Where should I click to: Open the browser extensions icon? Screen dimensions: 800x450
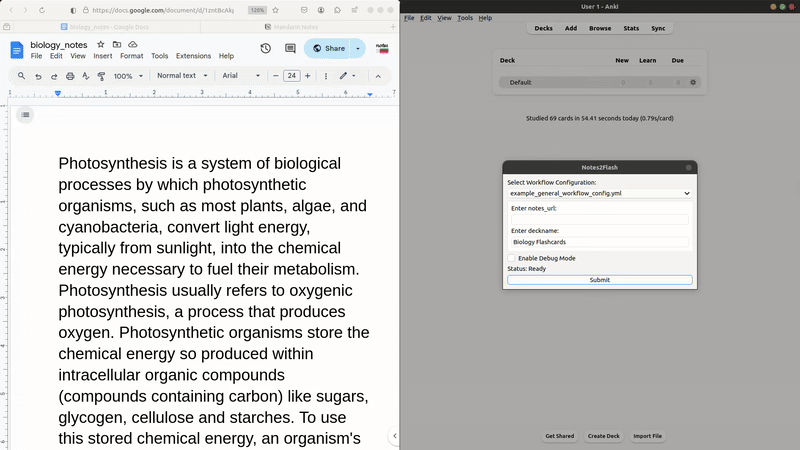click(337, 10)
